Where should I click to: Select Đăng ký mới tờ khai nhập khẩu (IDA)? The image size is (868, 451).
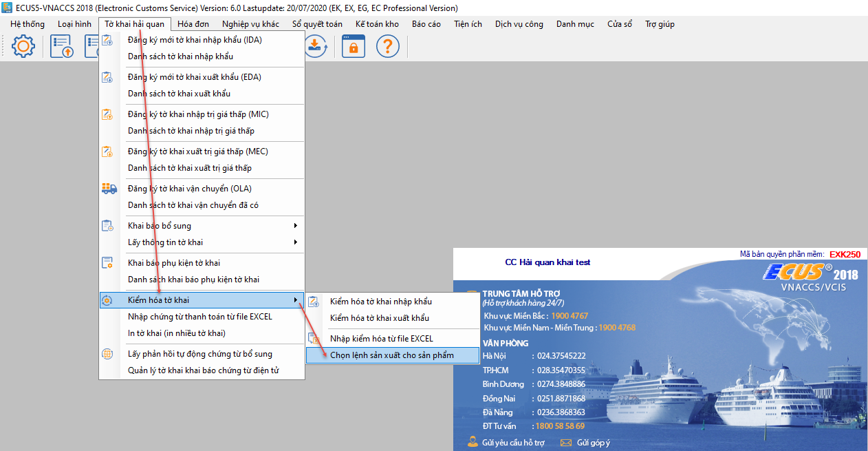pos(202,40)
